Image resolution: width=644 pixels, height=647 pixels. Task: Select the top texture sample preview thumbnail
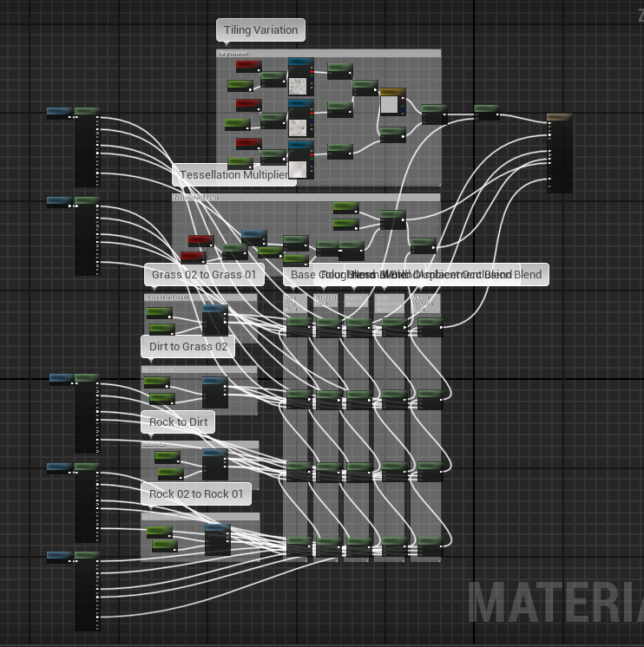pos(299,86)
